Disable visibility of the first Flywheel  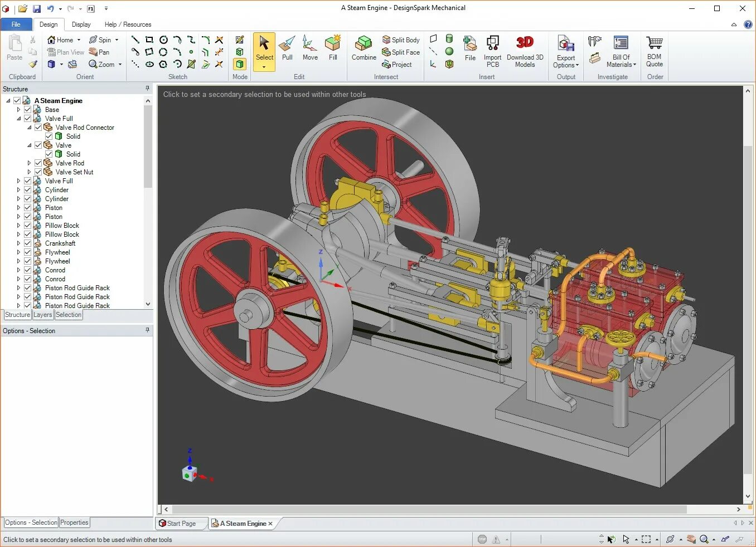pyautogui.click(x=27, y=252)
